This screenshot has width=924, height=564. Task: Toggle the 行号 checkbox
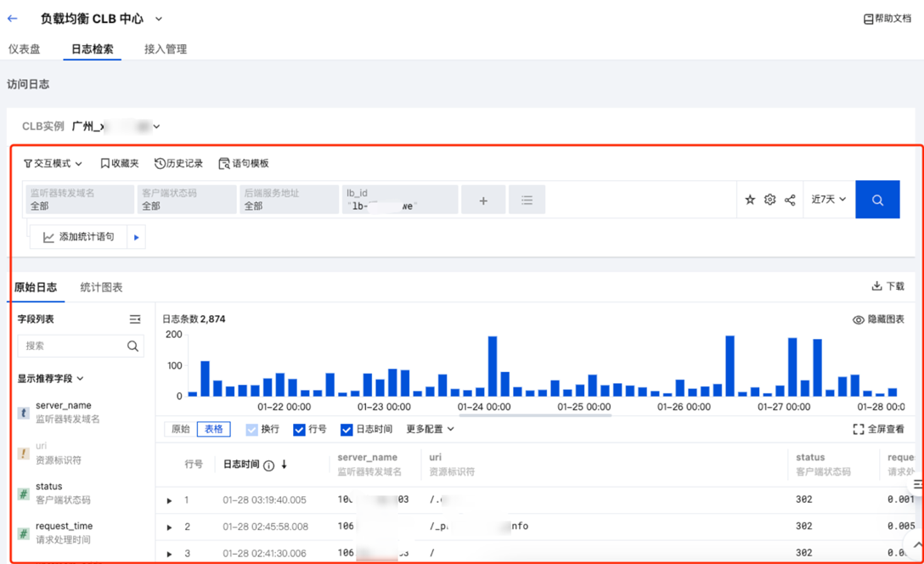tap(299, 430)
